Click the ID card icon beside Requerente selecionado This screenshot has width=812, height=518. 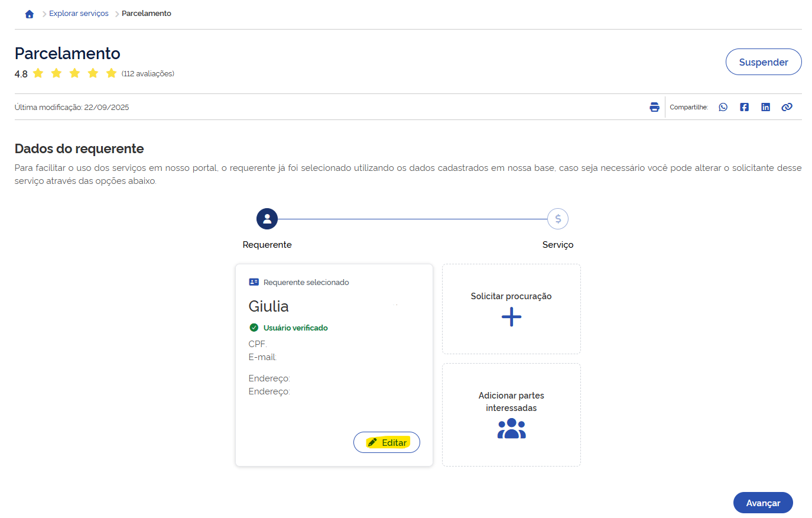pos(254,282)
